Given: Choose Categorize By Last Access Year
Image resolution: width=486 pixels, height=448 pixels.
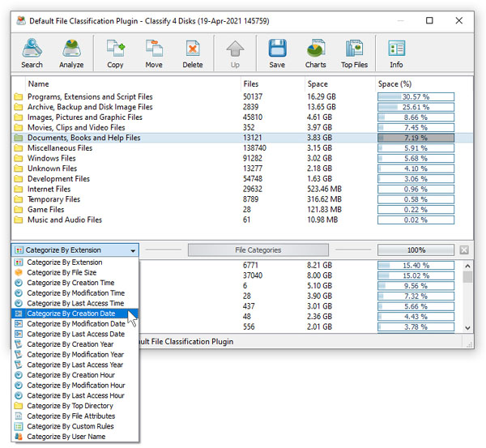Looking at the screenshot, I should point(75,365).
